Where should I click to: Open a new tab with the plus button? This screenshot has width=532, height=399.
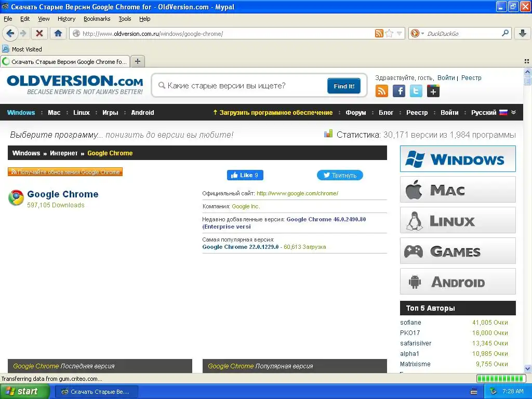tap(137, 61)
